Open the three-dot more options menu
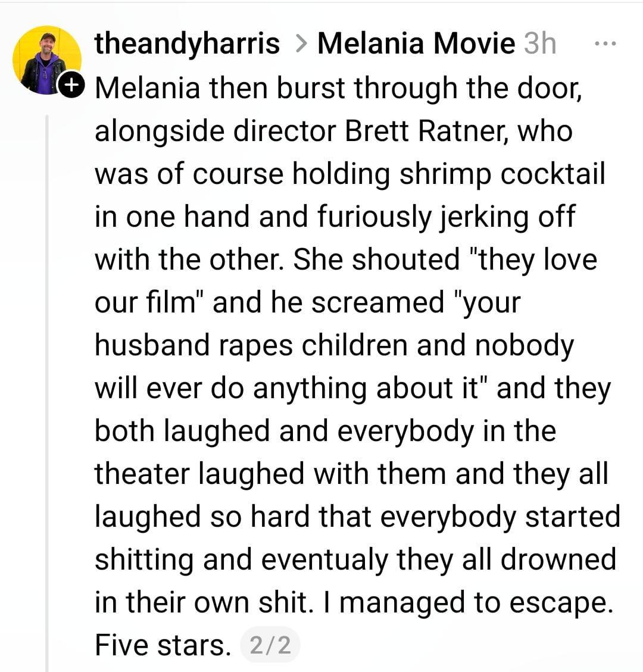The image size is (643, 672). coord(605,43)
